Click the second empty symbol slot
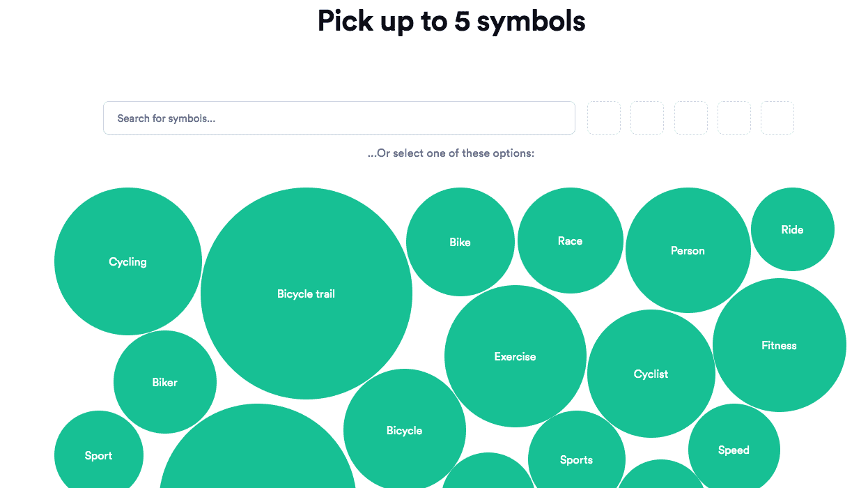Screen dimensions: 868x488 click(x=647, y=118)
